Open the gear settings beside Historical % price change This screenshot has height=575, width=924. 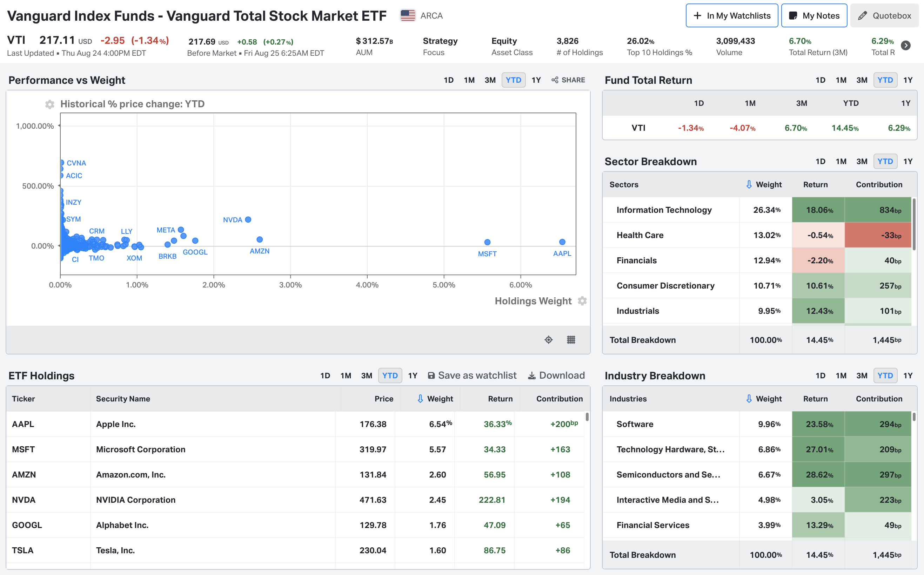point(49,104)
